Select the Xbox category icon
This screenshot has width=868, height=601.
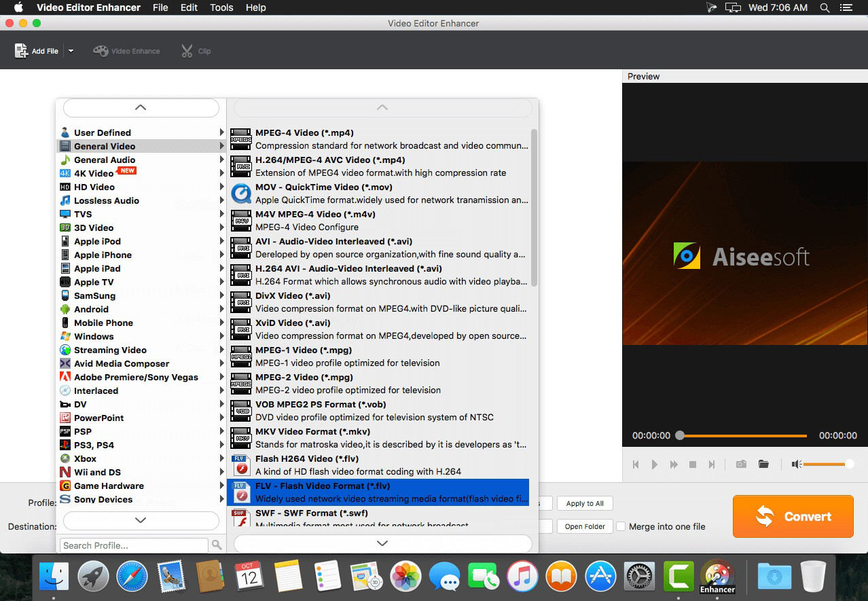[65, 458]
